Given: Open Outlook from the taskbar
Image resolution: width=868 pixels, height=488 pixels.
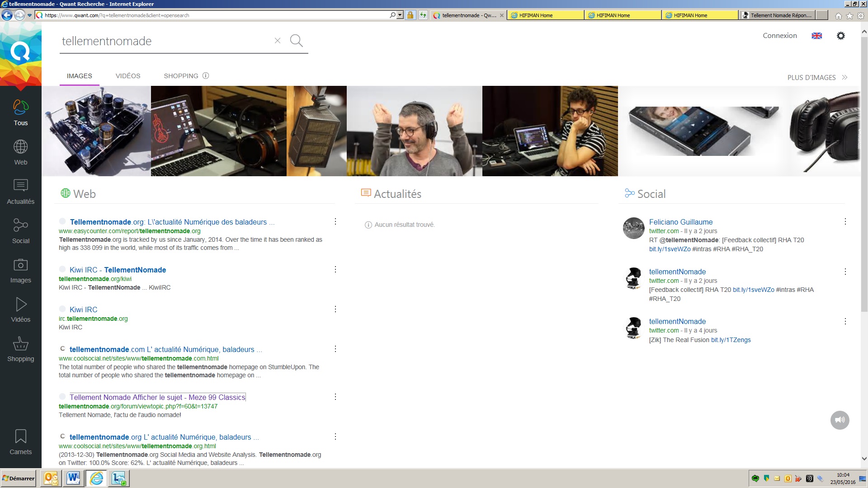Looking at the screenshot, I should pyautogui.click(x=51, y=478).
